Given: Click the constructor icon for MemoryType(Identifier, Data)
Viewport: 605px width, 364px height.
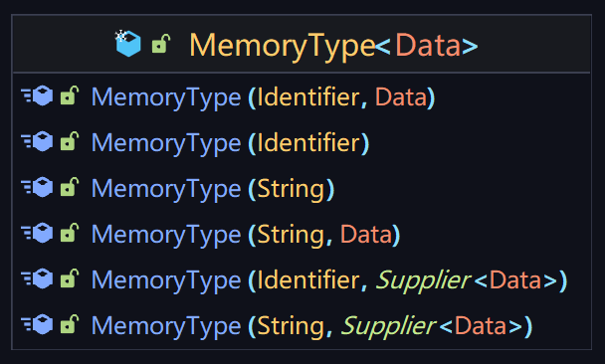Looking at the screenshot, I should click(37, 95).
